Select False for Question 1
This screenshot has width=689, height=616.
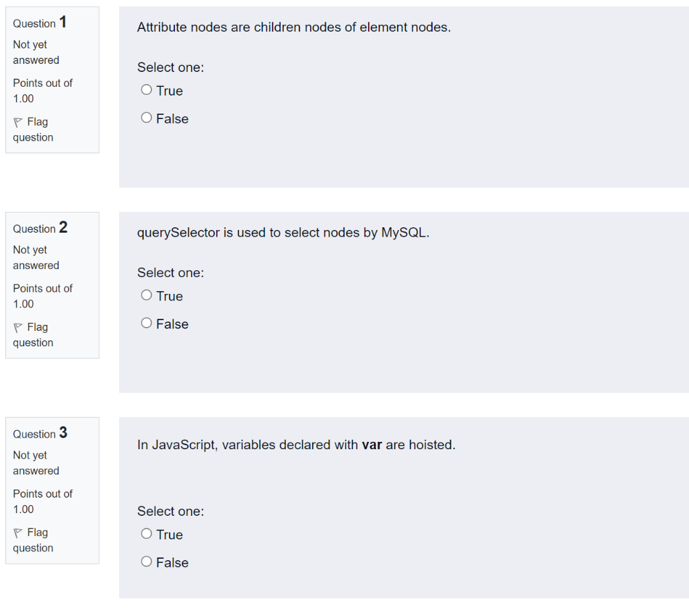[x=146, y=117]
